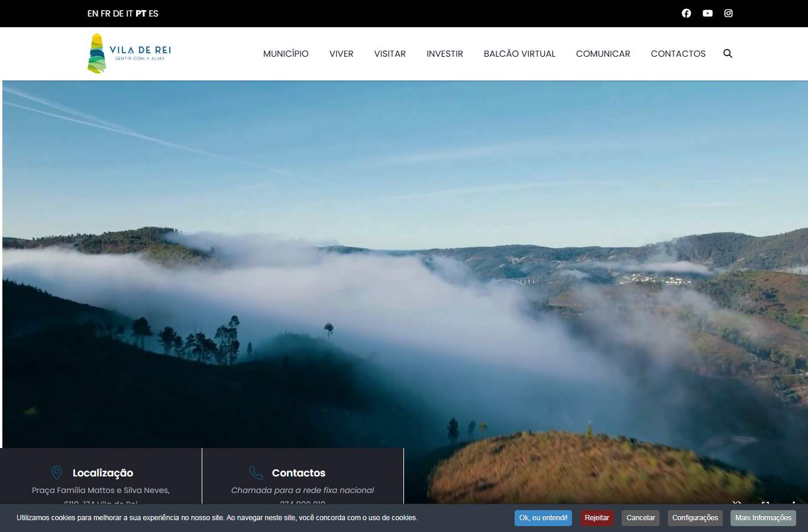Switch site language to IT

130,13
